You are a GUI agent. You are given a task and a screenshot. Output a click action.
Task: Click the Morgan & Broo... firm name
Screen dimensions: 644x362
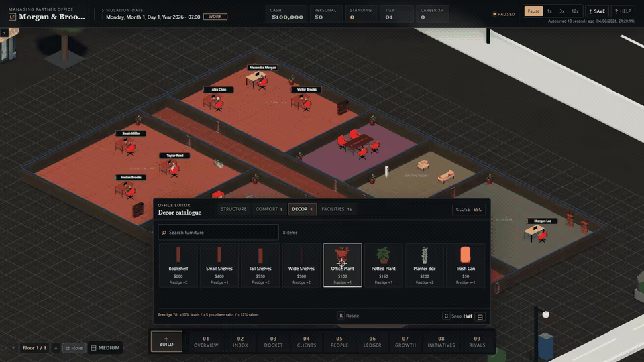point(52,17)
